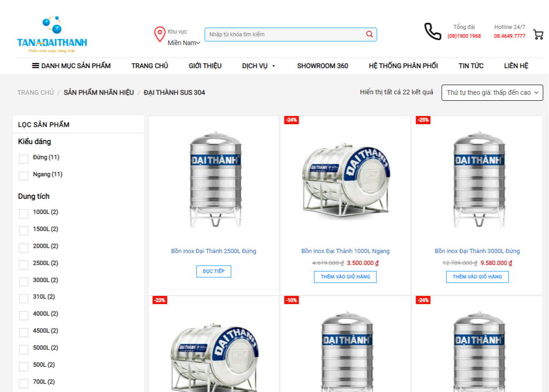Open Giới thiệu menu item

pos(205,66)
